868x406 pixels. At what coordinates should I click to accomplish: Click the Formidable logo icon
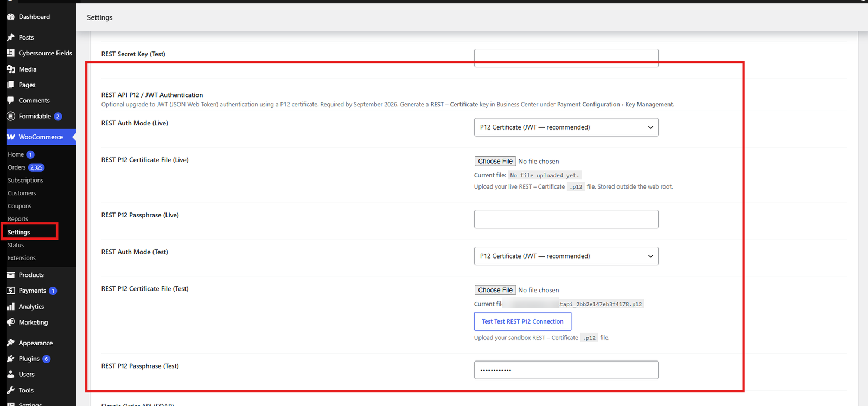coord(10,117)
